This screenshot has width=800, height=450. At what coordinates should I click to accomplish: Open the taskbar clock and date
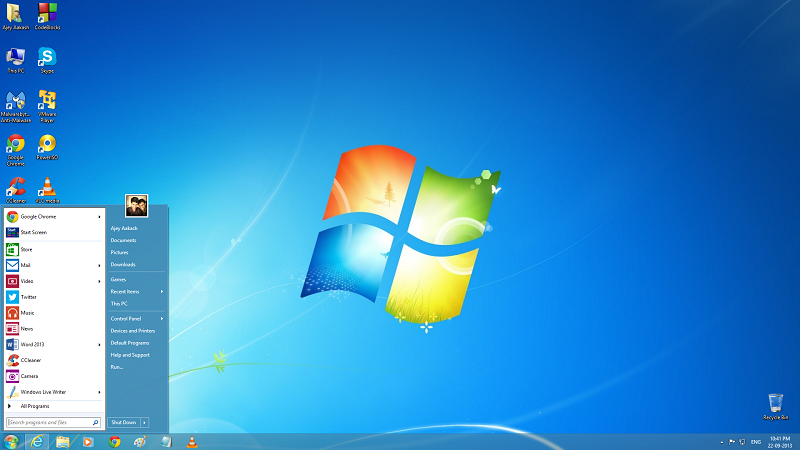click(780, 442)
